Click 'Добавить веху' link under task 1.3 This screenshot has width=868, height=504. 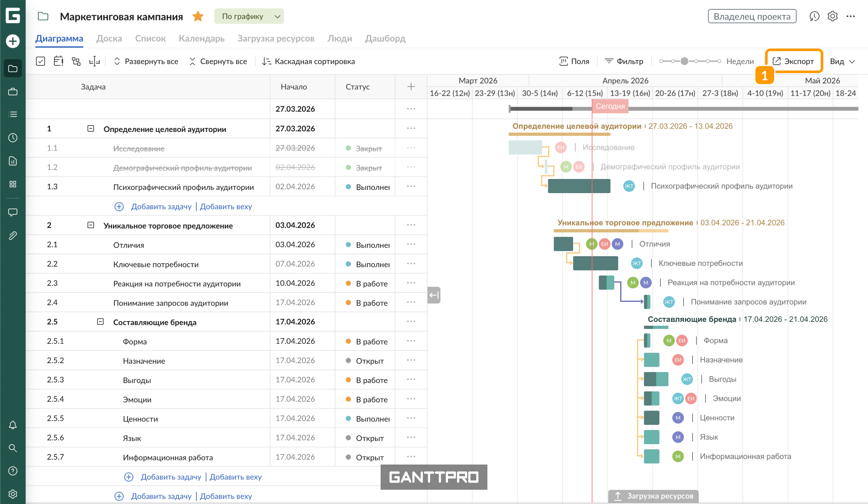coord(226,207)
